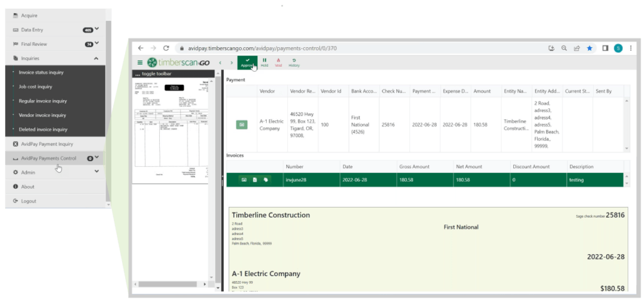
Task: Click the document icon in invjune28 row
Action: pos(255,179)
